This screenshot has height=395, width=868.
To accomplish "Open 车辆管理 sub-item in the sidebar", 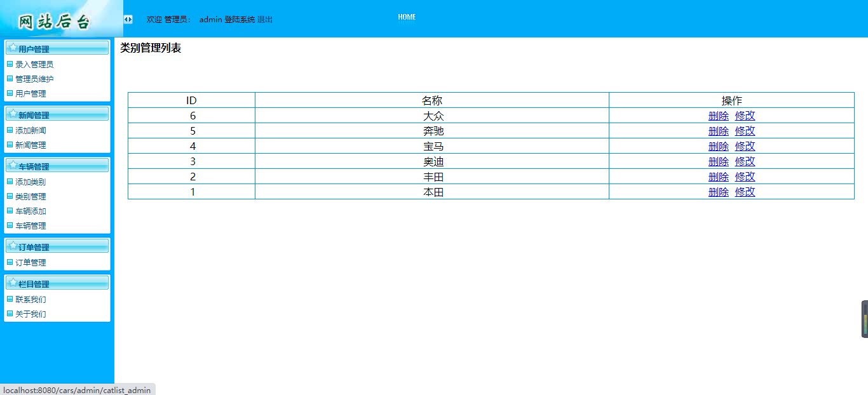I will [31, 226].
